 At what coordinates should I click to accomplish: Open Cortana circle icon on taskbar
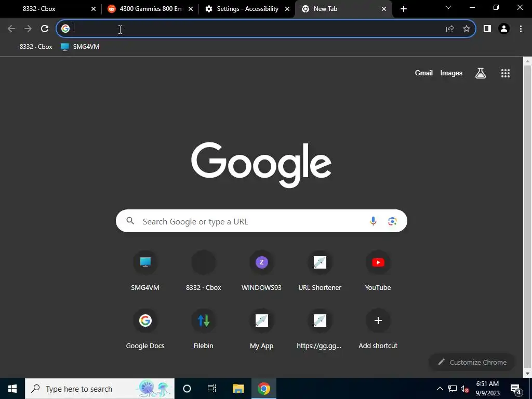tap(187, 389)
